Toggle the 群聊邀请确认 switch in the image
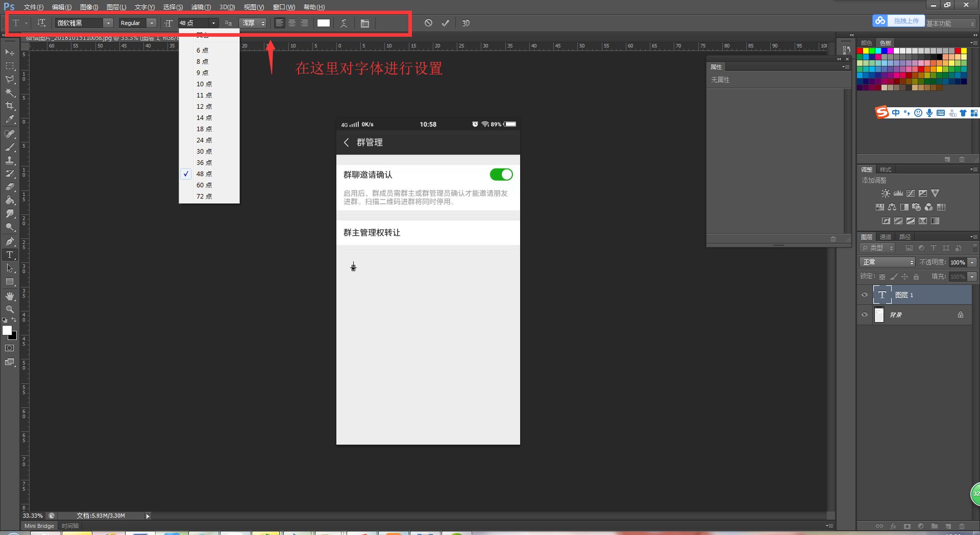Image resolution: width=980 pixels, height=535 pixels. pyautogui.click(x=501, y=175)
